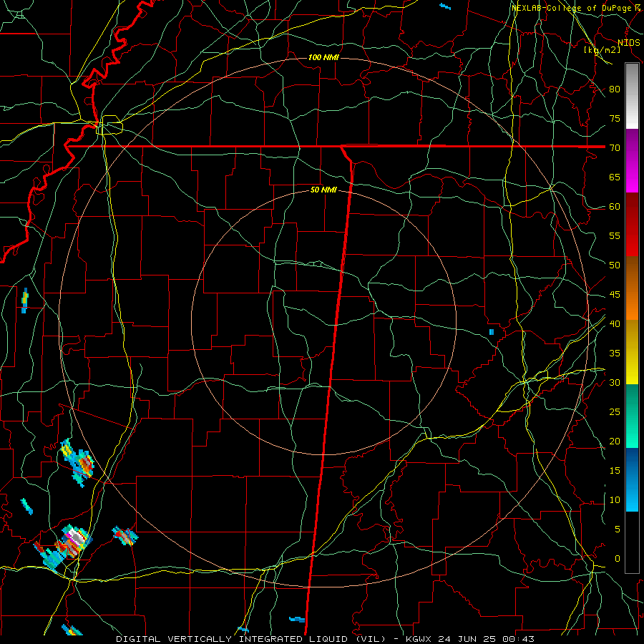644x644 pixels.
Task: Click the legend value "0"
Action: tap(618, 559)
